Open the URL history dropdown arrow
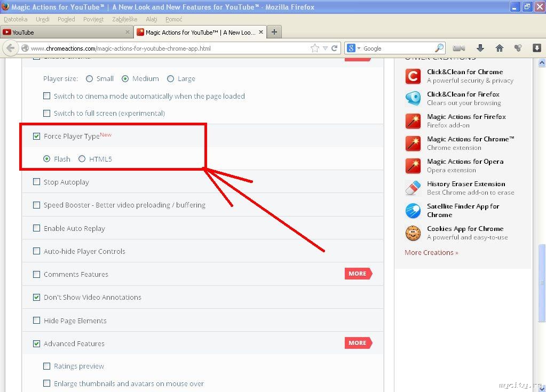Viewport: 546px width, 392px height. (x=325, y=49)
